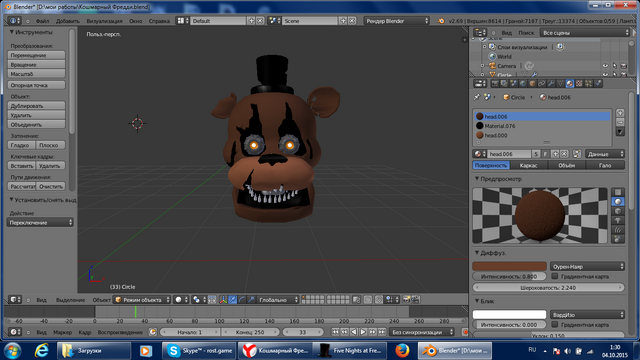Switch to the Каркас material tab
Image resolution: width=640 pixels, height=360 pixels.
pos(528,165)
